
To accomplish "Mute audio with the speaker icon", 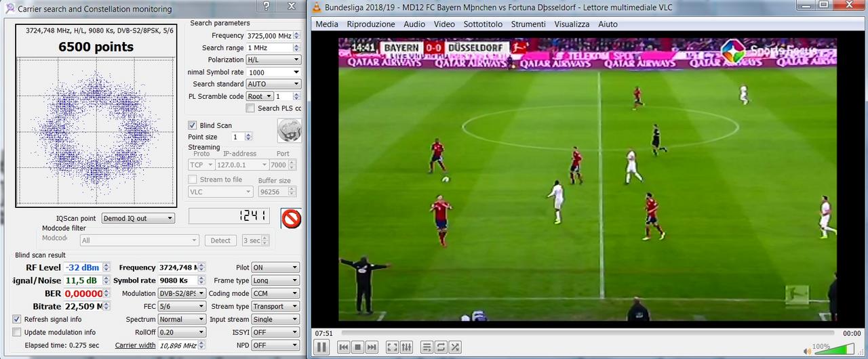I will pos(807,351).
